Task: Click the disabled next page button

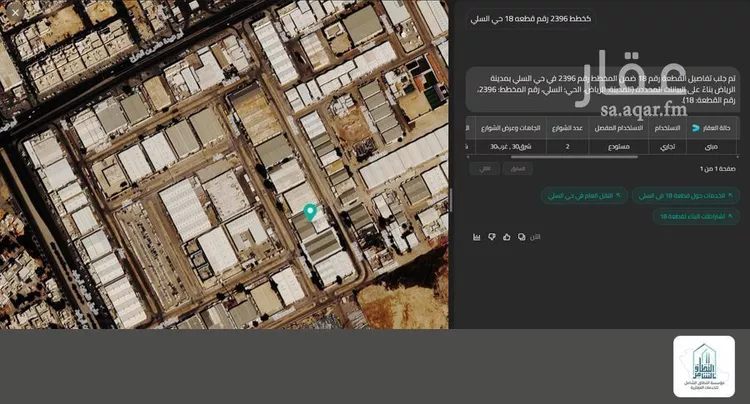Action: point(485,169)
